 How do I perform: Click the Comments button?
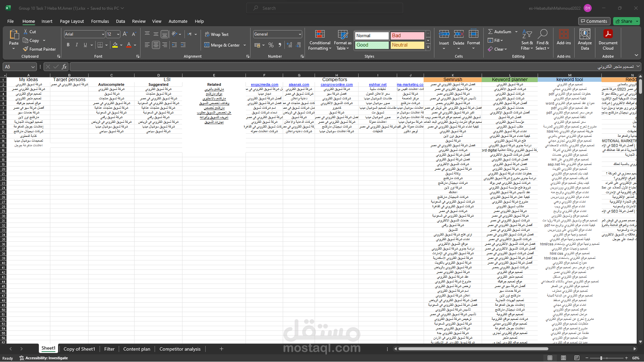click(594, 21)
